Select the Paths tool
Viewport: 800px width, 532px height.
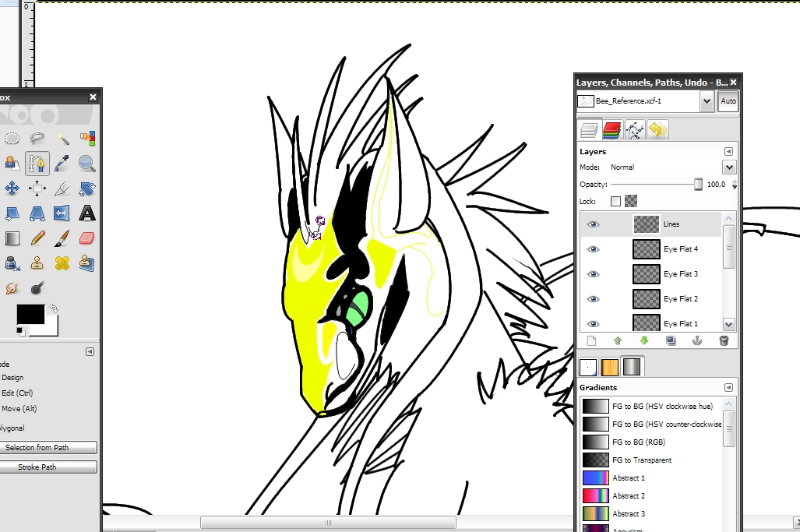(37, 164)
